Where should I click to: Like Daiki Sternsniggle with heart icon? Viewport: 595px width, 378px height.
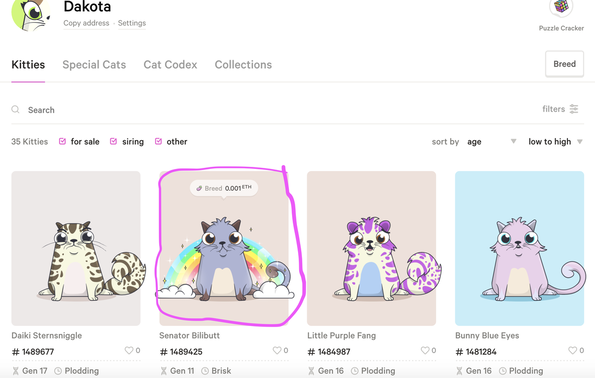pyautogui.click(x=129, y=350)
